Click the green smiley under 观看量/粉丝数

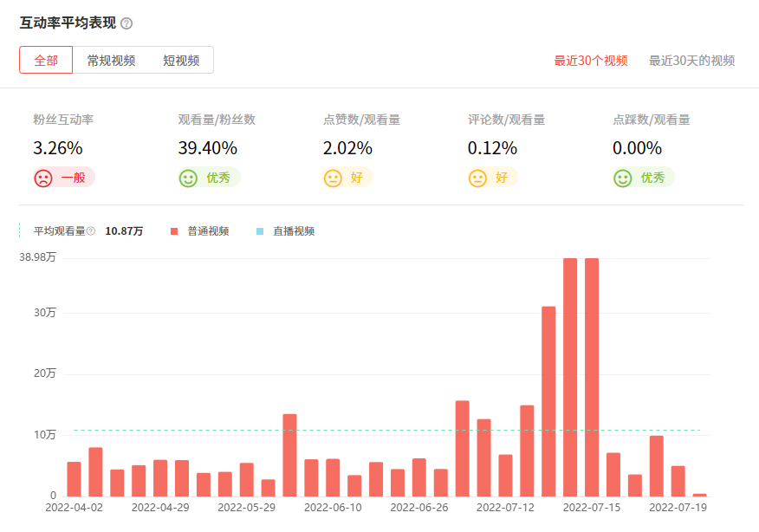(188, 178)
